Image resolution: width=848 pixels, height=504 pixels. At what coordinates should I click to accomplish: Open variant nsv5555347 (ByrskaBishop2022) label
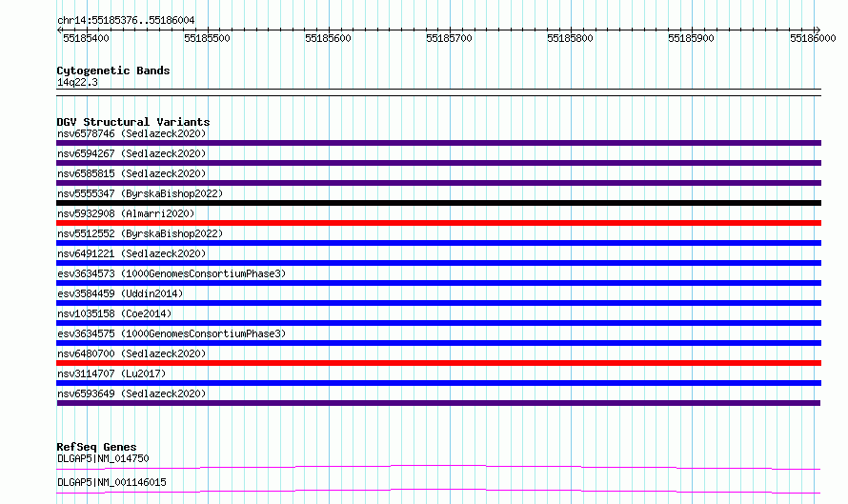click(x=140, y=193)
